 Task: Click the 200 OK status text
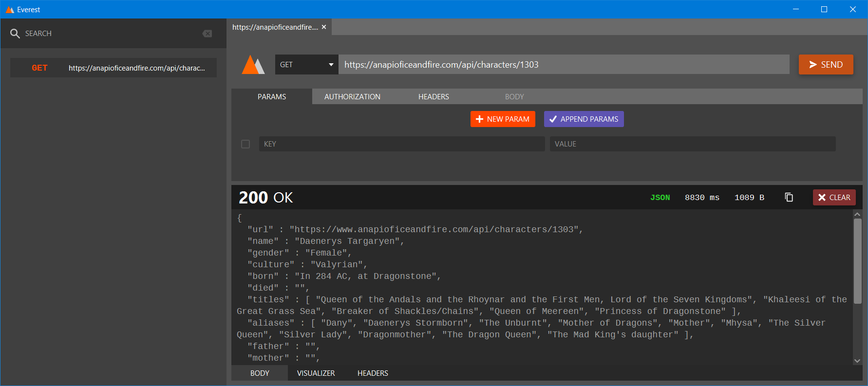tap(266, 198)
